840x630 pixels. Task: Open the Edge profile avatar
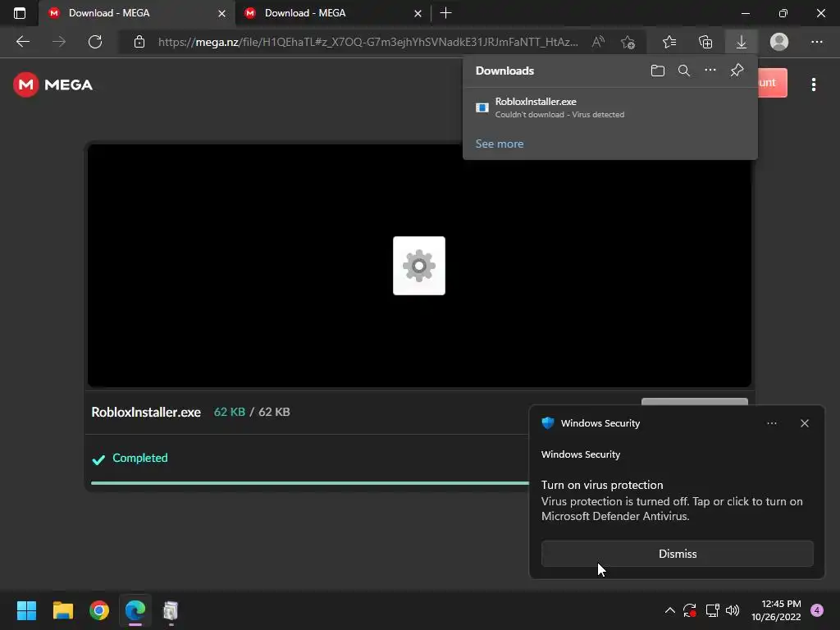pyautogui.click(x=779, y=42)
